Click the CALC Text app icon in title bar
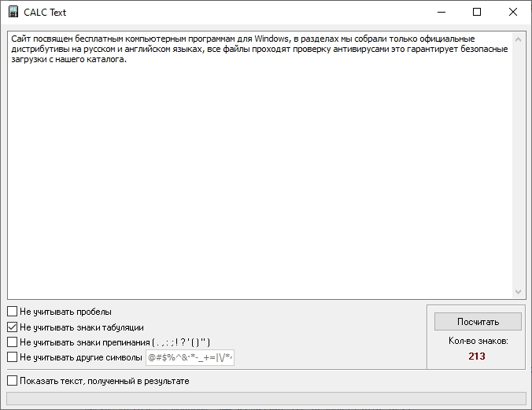 tap(13, 12)
